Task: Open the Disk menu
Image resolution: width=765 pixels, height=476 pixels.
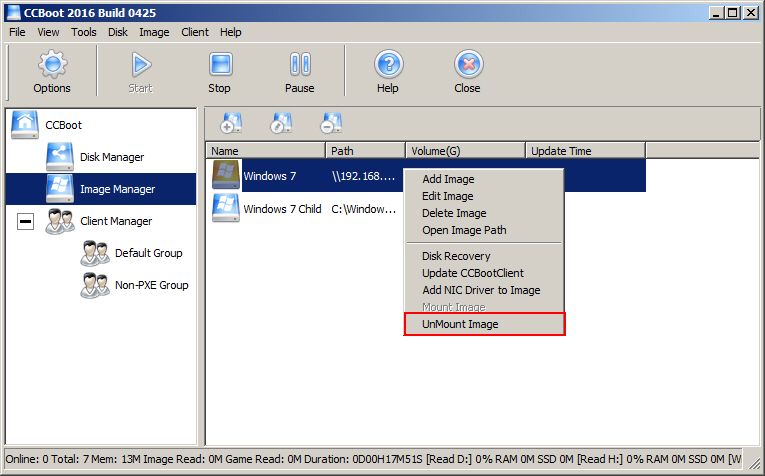Action: pos(118,32)
